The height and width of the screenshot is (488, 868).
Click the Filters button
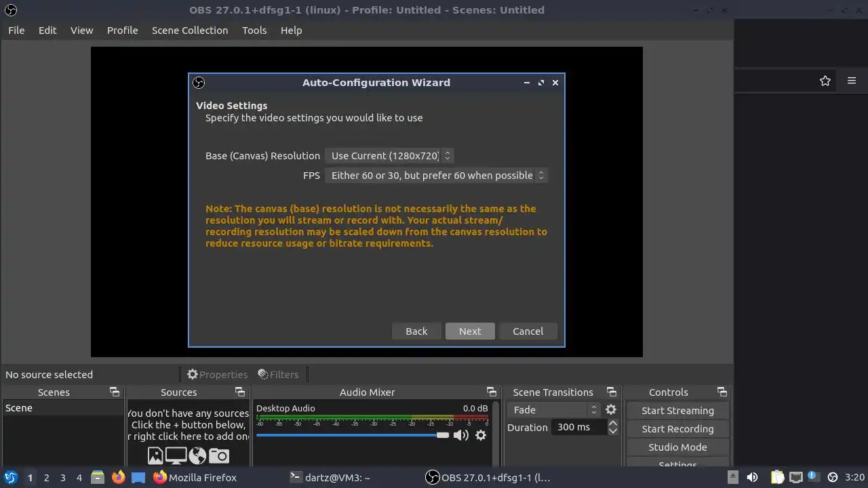278,375
